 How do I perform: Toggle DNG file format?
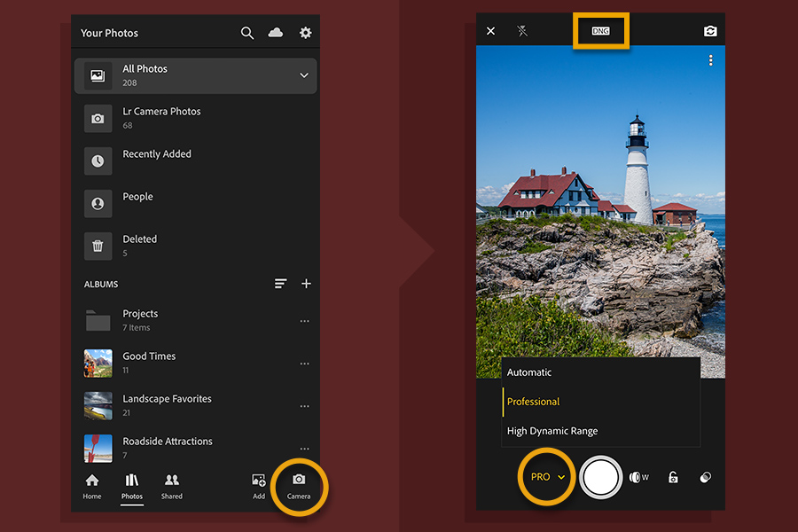pyautogui.click(x=600, y=31)
